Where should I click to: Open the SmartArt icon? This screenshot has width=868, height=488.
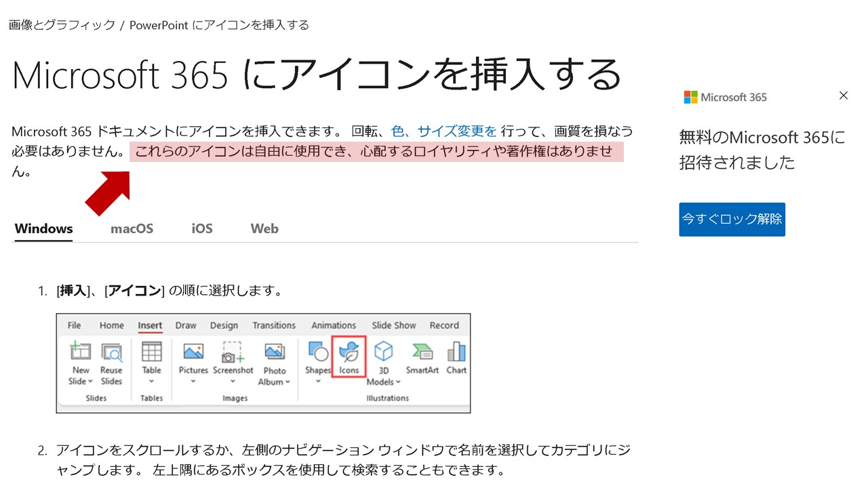[422, 358]
